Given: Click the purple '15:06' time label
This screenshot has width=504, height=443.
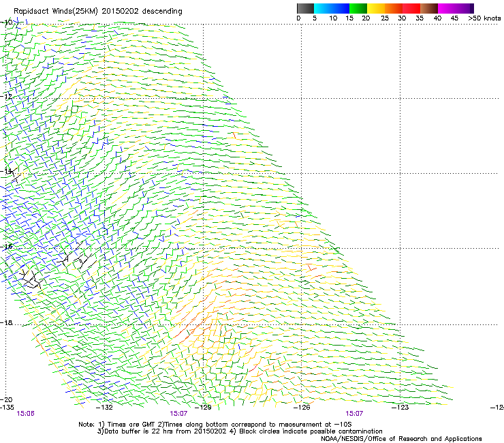Looking at the screenshot, I should (x=25, y=414).
